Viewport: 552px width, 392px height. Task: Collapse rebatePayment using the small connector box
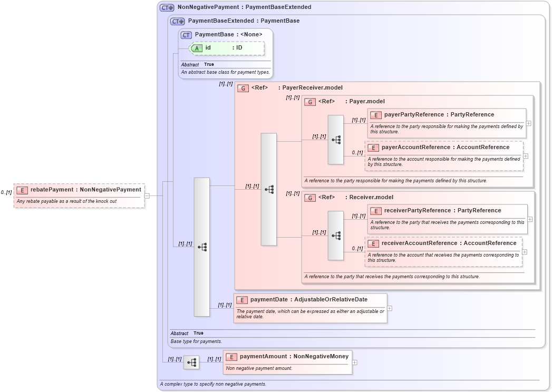(146, 195)
